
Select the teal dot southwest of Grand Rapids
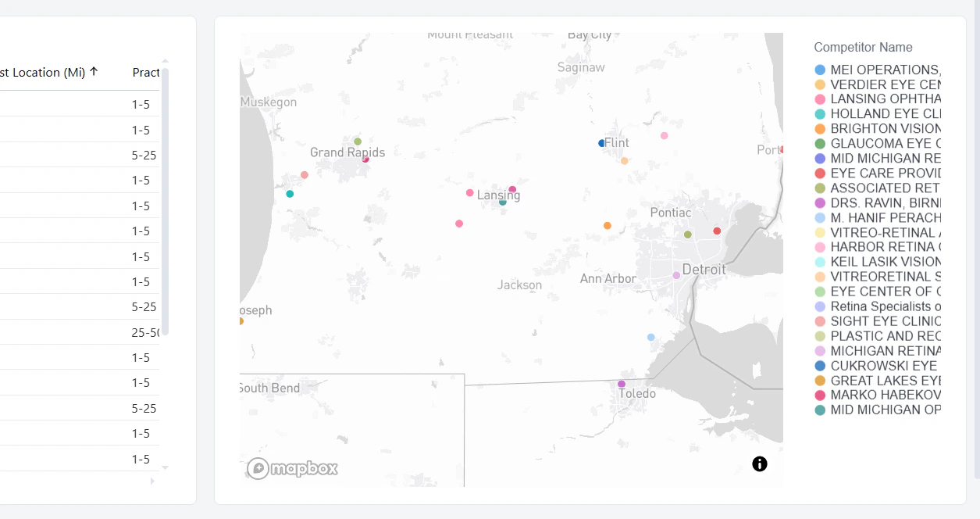290,194
